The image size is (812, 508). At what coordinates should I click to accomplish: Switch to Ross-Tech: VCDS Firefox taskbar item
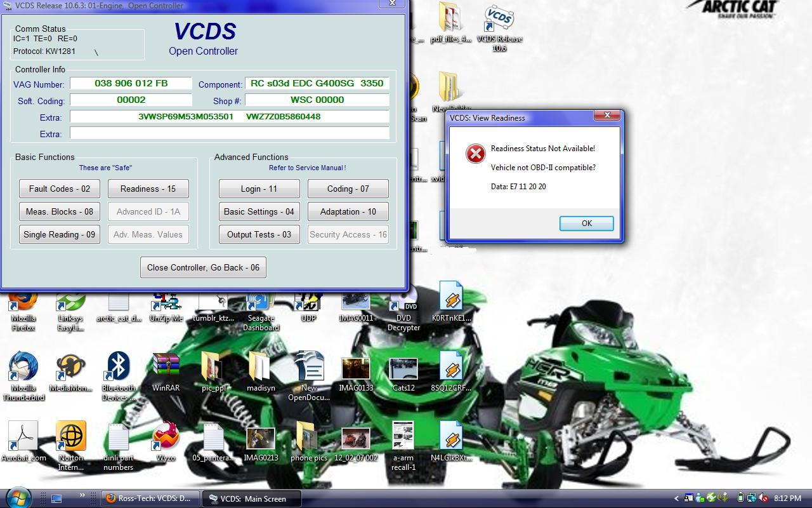pos(150,498)
